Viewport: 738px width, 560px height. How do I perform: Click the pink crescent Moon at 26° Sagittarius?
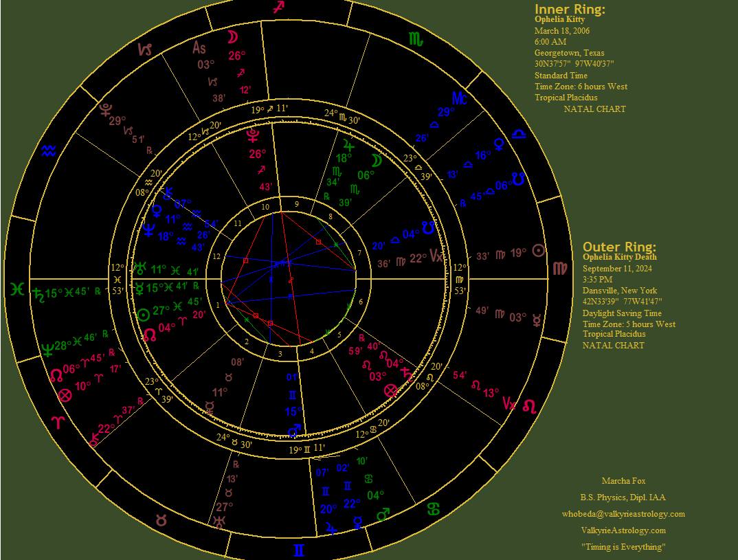click(x=234, y=38)
